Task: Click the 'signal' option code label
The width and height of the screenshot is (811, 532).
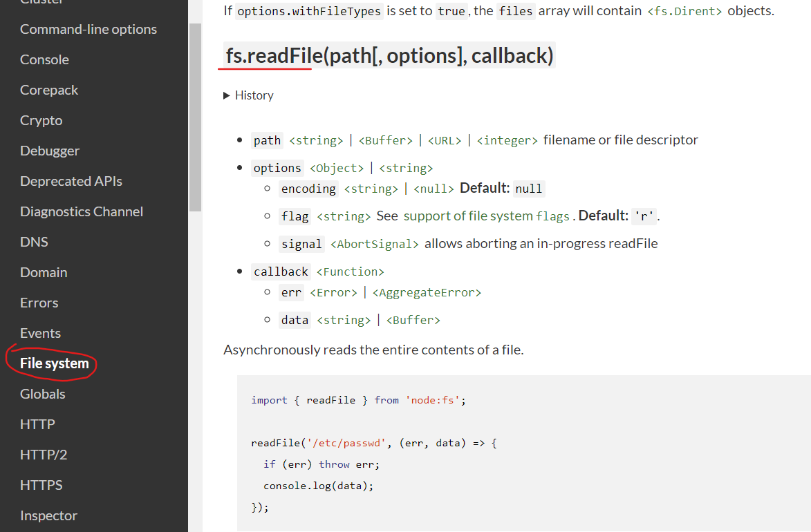Action: 301,244
